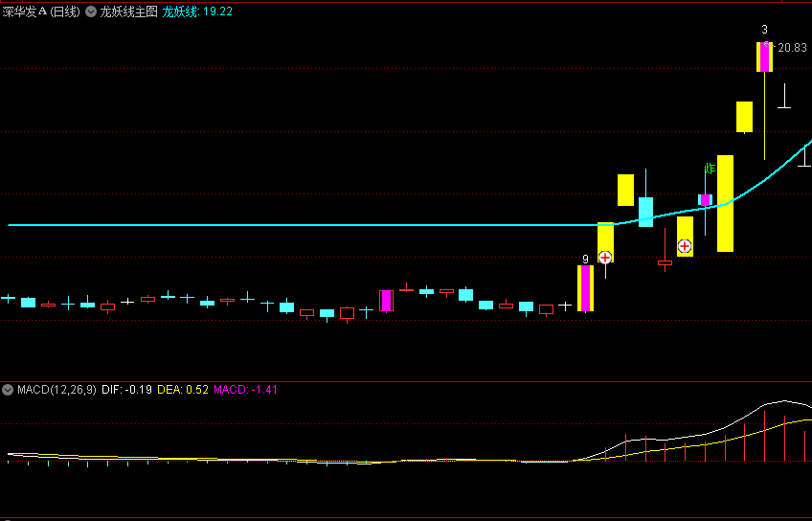The image size is (812, 521).
Task: Click the 20.83 high price label
Action: (792, 48)
